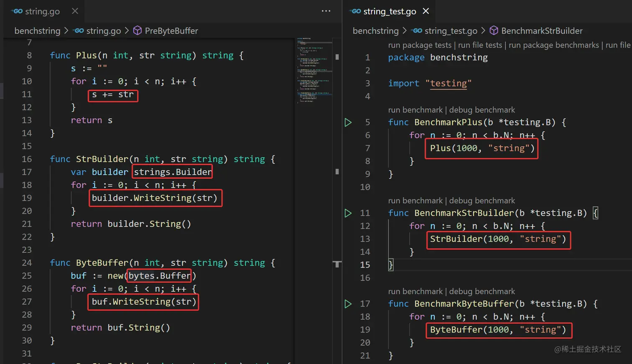Image resolution: width=632 pixels, height=364 pixels.
Task: Click the StrBuilder(1000, "string") call
Action: coord(498,239)
